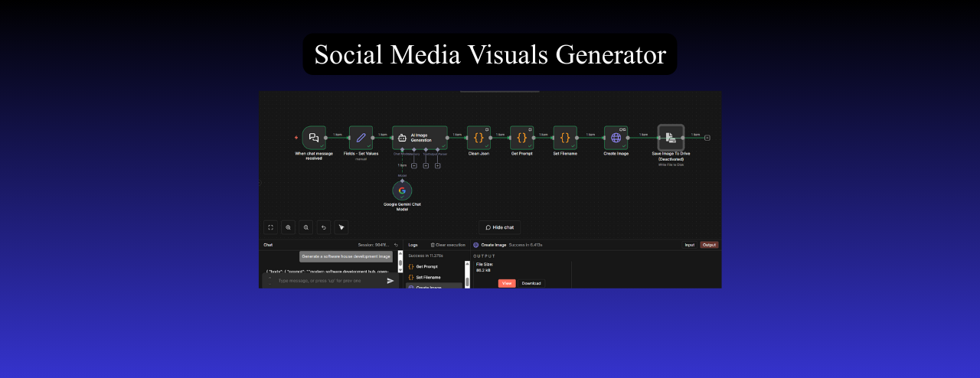
Task: Open the AI Image Generation agent node
Action: click(420, 138)
